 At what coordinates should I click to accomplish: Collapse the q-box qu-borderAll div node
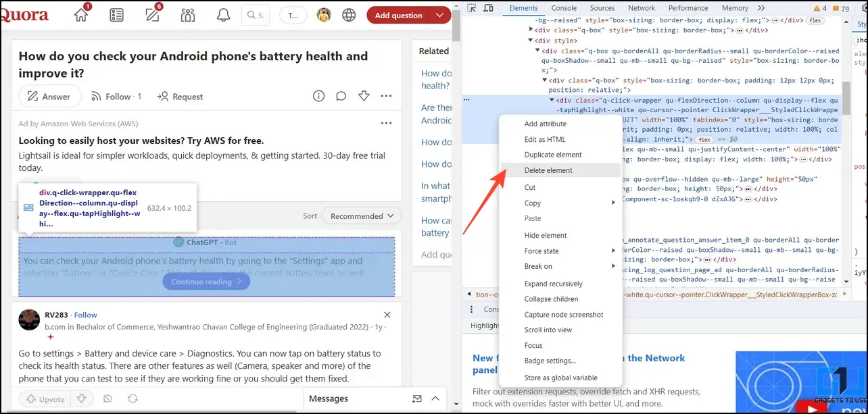tap(538, 51)
